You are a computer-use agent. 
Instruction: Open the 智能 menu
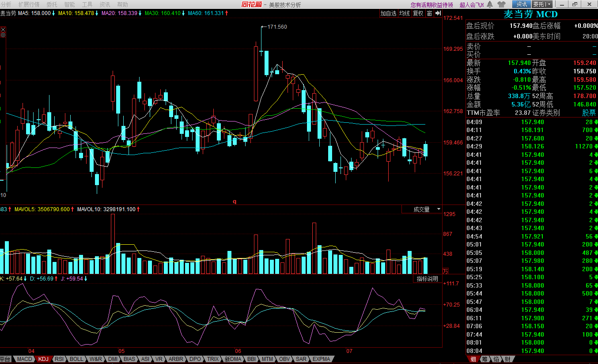70,4
